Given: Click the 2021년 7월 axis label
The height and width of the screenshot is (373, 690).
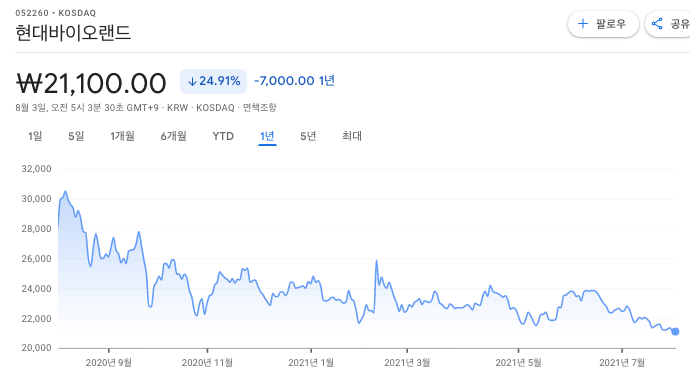Looking at the screenshot, I should click(622, 362).
